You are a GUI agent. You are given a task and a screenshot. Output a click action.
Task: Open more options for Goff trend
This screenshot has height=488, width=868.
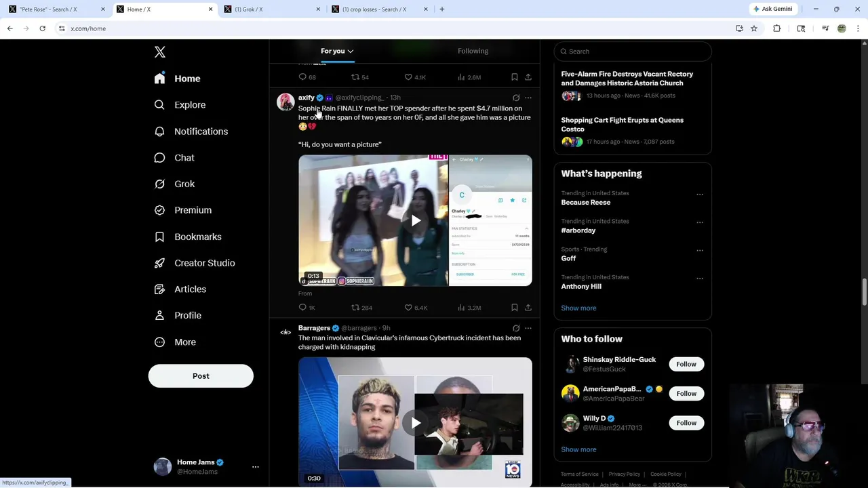coord(700,250)
